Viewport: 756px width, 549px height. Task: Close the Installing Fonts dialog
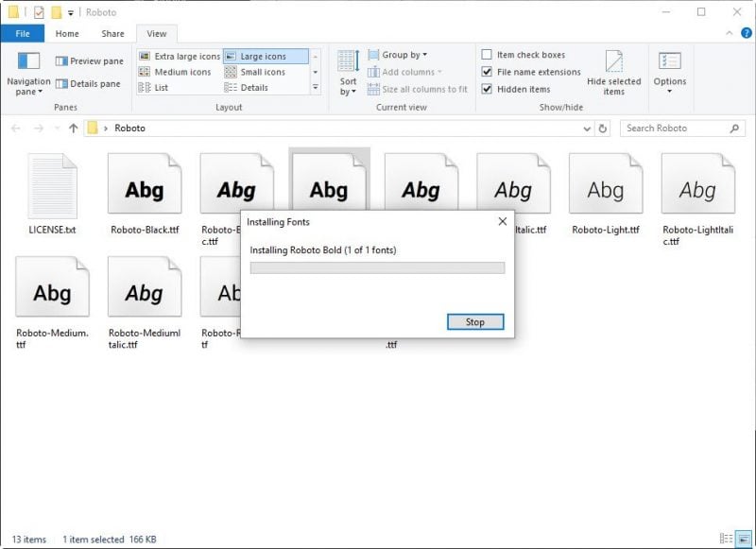[x=503, y=221]
